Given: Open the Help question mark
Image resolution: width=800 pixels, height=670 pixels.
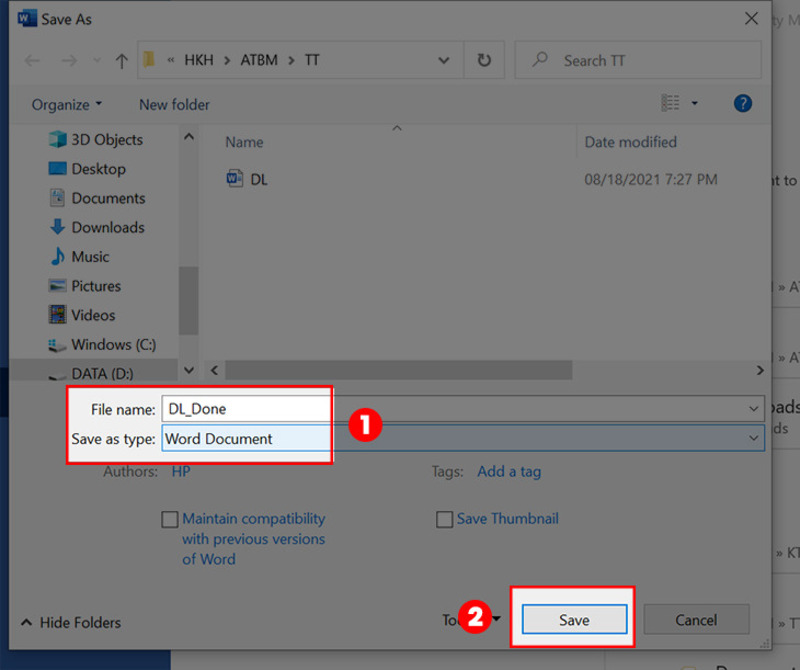Looking at the screenshot, I should pos(743,103).
